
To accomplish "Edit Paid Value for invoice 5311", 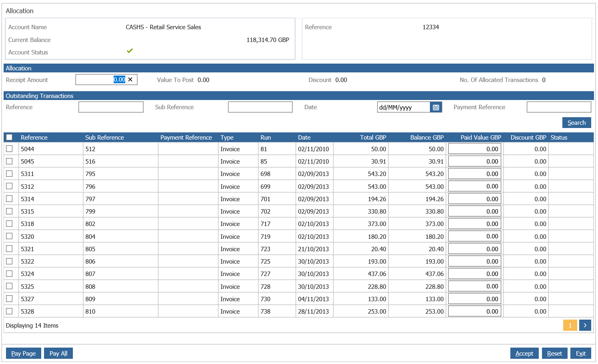I will tap(475, 174).
